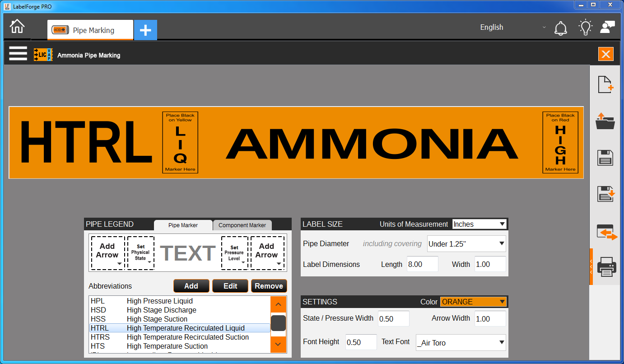Change the label Color from ORANGE
The width and height of the screenshot is (624, 364).
point(473,301)
